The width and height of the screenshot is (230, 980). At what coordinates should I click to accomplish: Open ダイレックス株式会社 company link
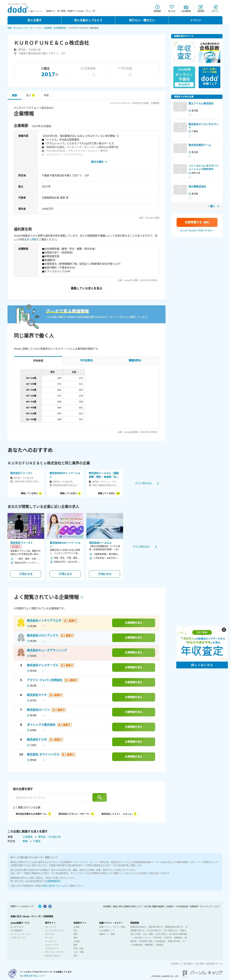41,725
